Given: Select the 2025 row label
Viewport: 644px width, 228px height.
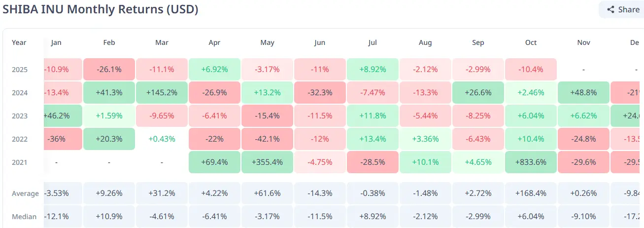Looking at the screenshot, I should (20, 70).
